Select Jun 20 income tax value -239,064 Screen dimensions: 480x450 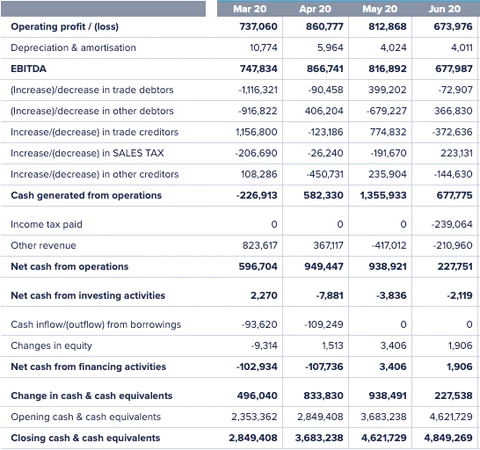pos(452,224)
